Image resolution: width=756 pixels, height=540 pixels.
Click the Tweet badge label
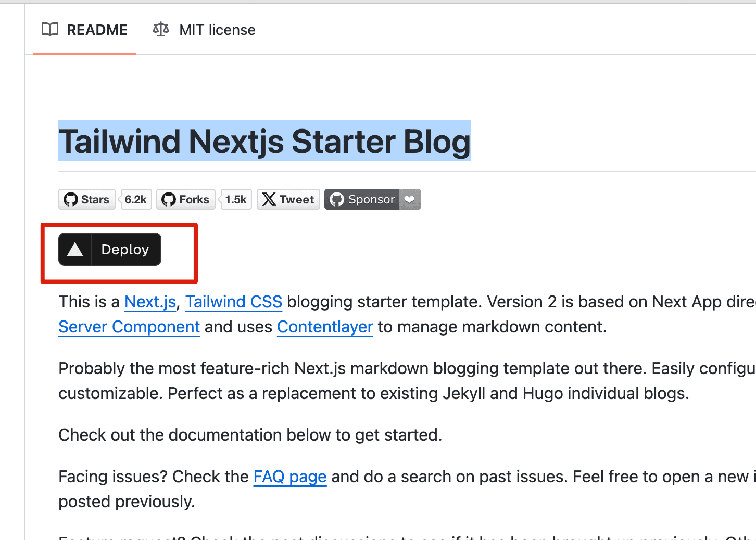point(297,200)
